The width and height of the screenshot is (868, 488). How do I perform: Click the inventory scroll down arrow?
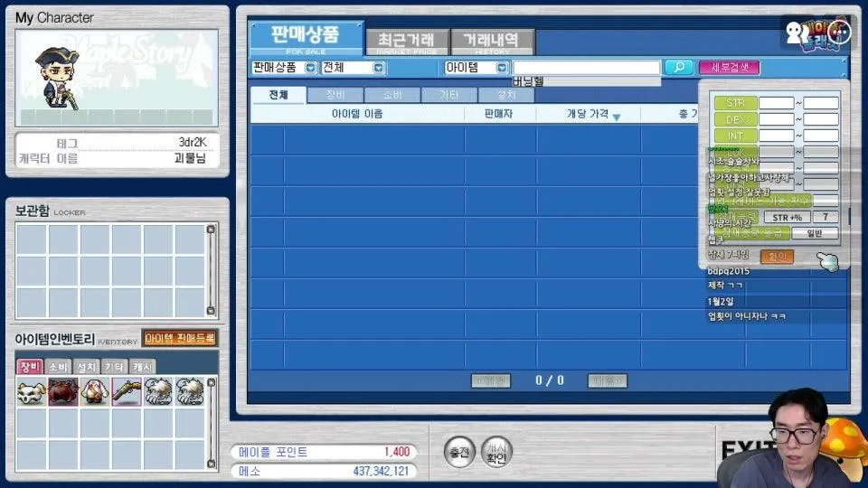point(212,464)
